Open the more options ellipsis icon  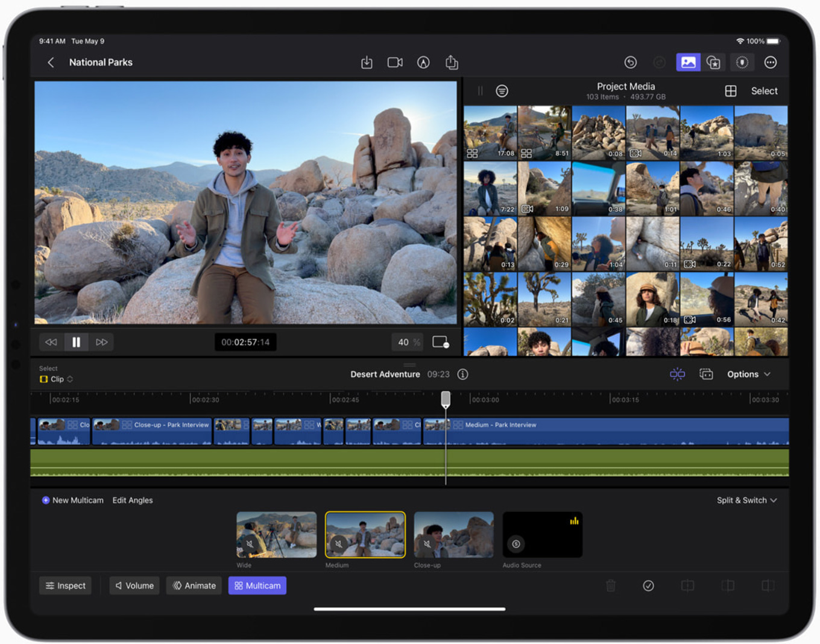(770, 63)
